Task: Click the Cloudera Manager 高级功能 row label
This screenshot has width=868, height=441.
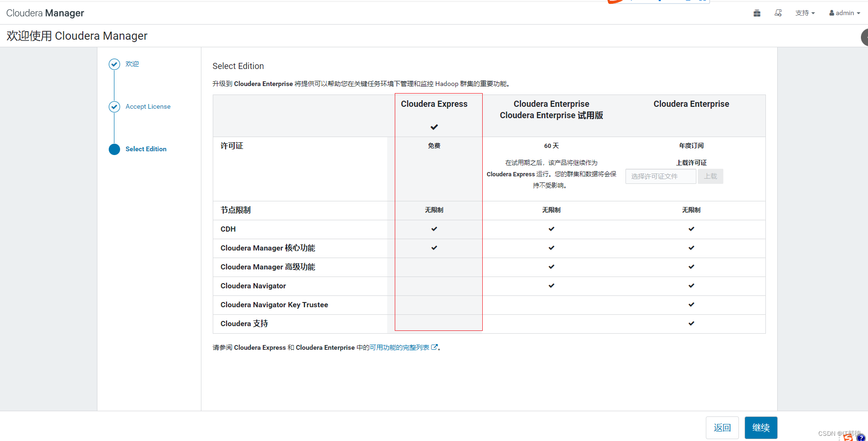Action: (x=268, y=267)
